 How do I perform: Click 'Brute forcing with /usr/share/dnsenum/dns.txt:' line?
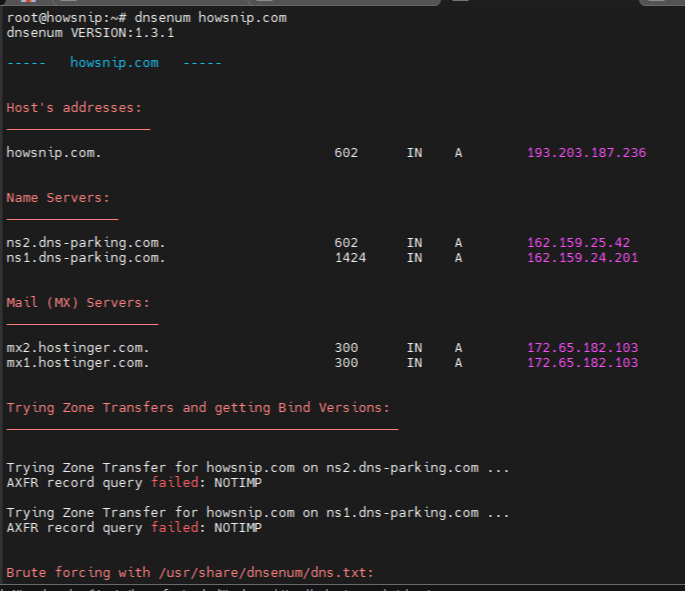[190, 573]
